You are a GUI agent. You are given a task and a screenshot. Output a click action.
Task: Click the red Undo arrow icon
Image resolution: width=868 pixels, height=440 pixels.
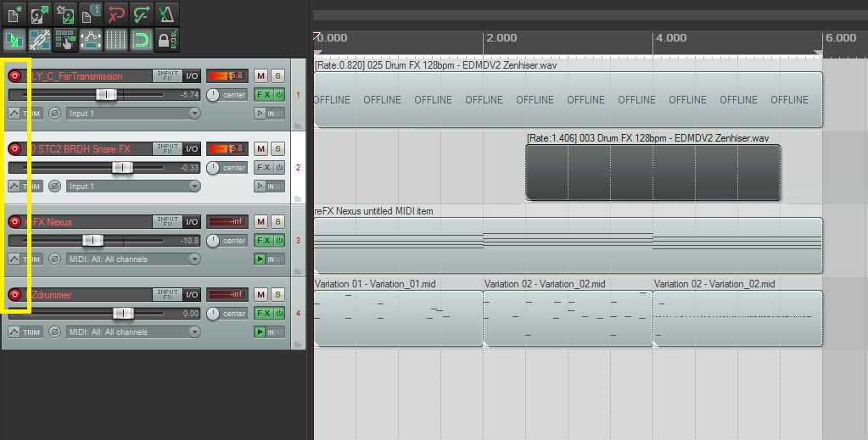coord(116,14)
